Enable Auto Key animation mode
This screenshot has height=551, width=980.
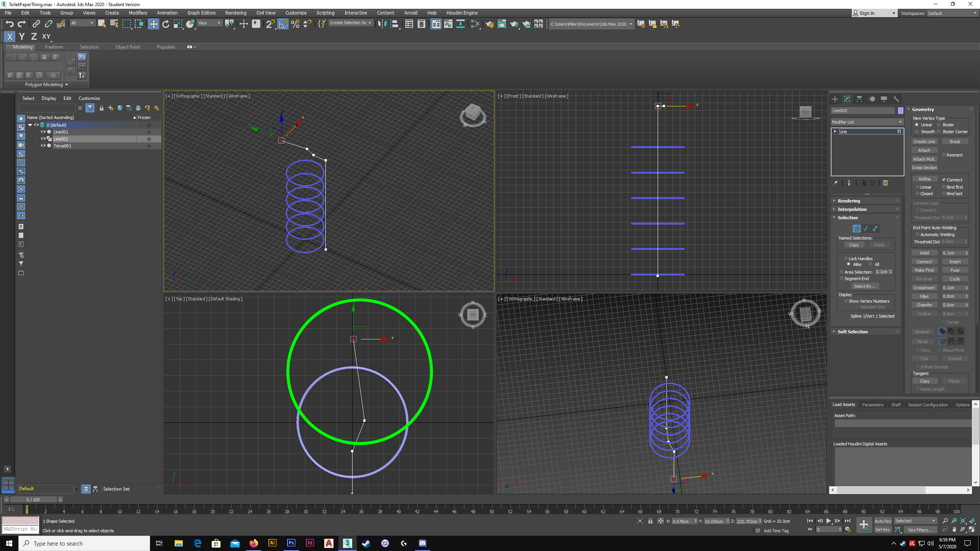pos(883,520)
